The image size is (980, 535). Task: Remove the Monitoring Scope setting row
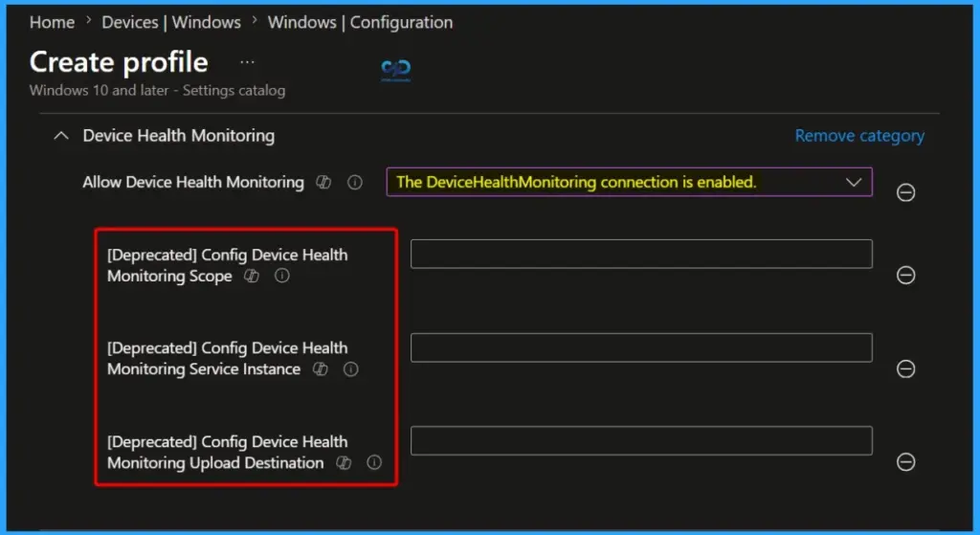(x=905, y=275)
